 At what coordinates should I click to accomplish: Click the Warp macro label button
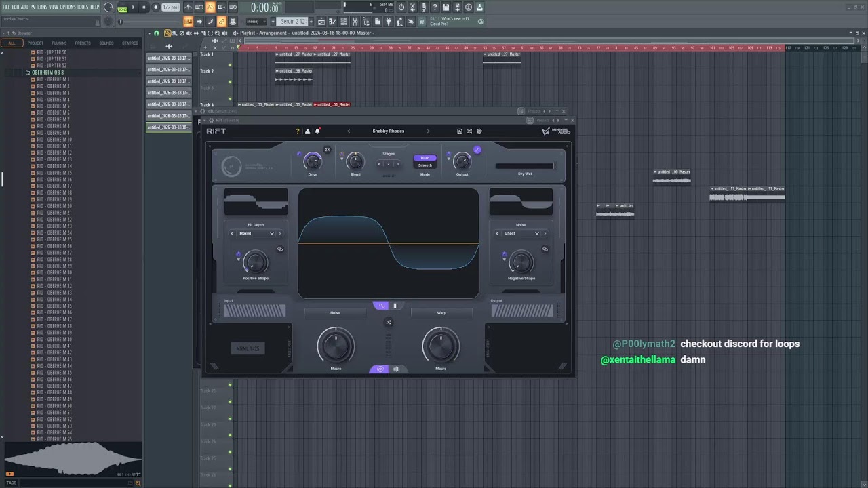[x=441, y=313]
